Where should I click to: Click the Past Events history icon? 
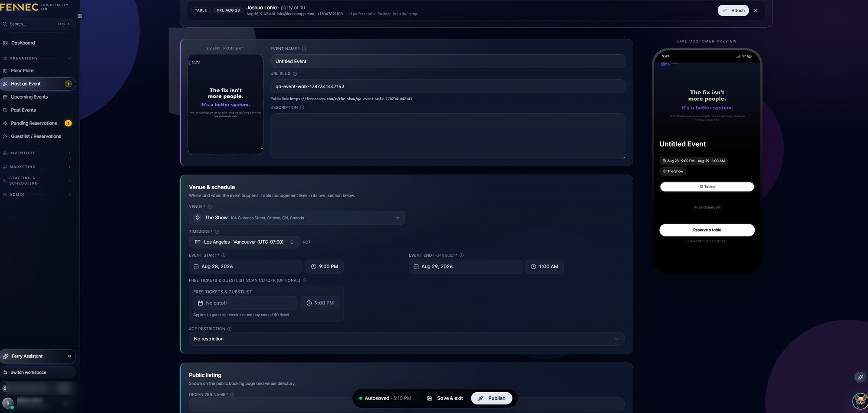5,110
